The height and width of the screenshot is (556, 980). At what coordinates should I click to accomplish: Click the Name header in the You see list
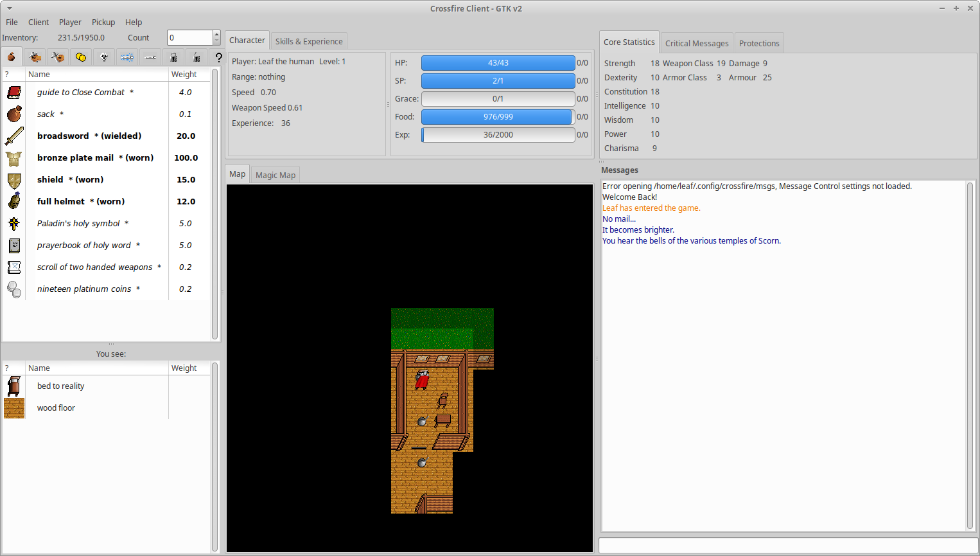point(97,368)
